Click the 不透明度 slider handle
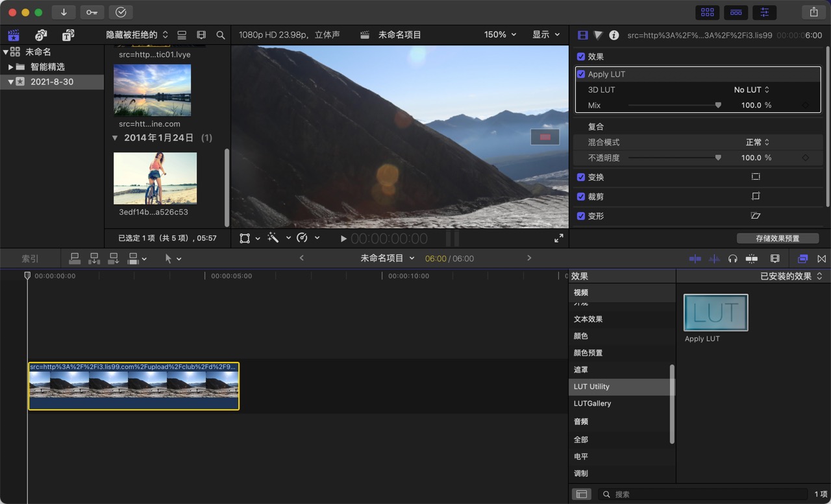 point(718,158)
